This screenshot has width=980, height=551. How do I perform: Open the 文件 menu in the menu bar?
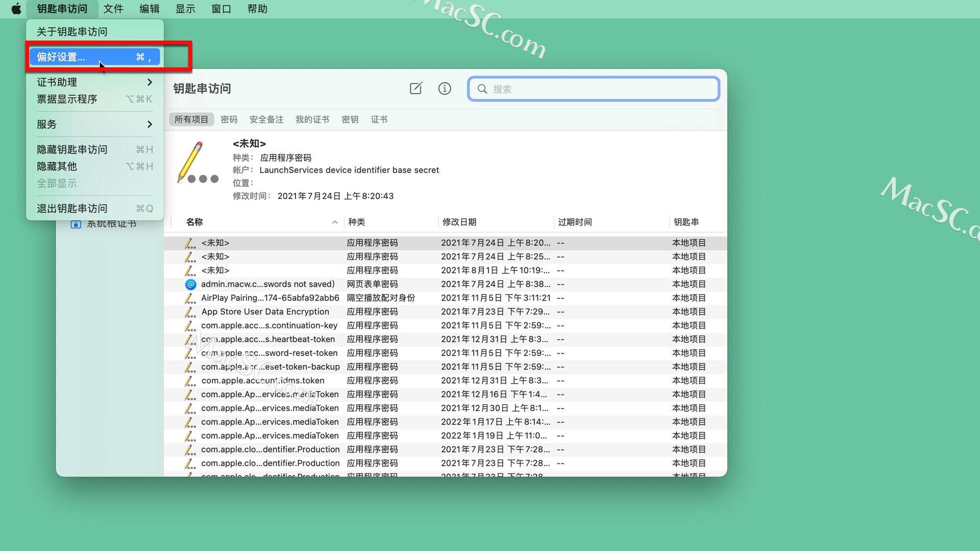tap(113, 9)
